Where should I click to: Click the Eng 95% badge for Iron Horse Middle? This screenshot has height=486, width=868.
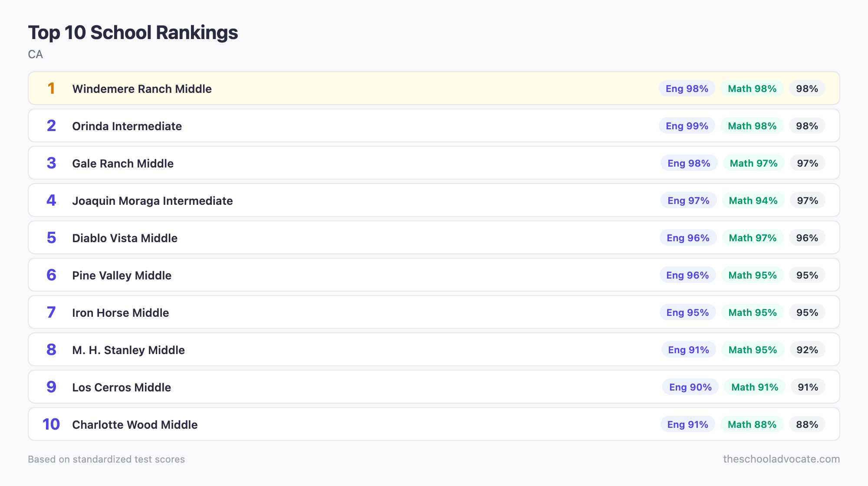coord(687,312)
